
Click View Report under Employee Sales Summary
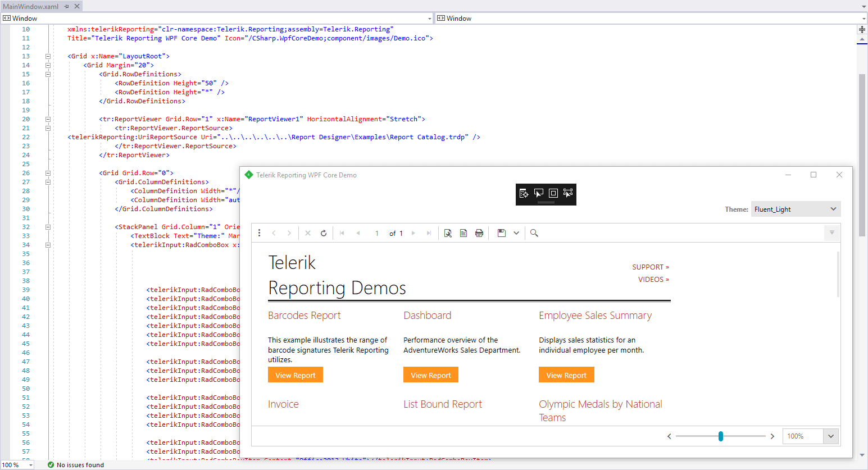(566, 375)
